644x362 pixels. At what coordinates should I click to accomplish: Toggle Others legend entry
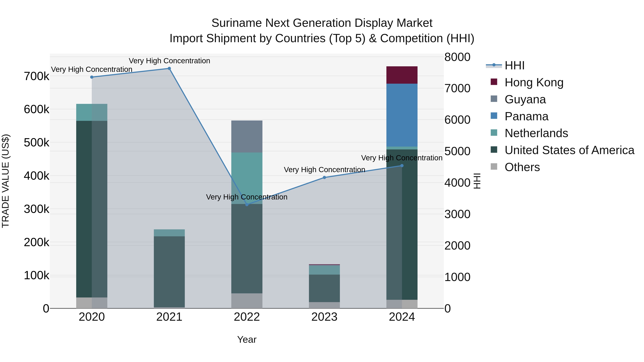tap(515, 167)
